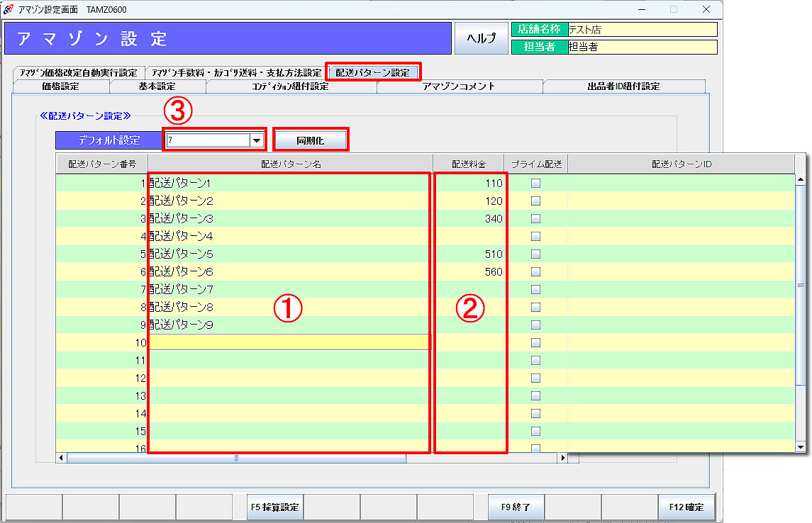This screenshot has height=523, width=812.
Task: Click the horizontal scrollbar thumb
Action: point(237,458)
